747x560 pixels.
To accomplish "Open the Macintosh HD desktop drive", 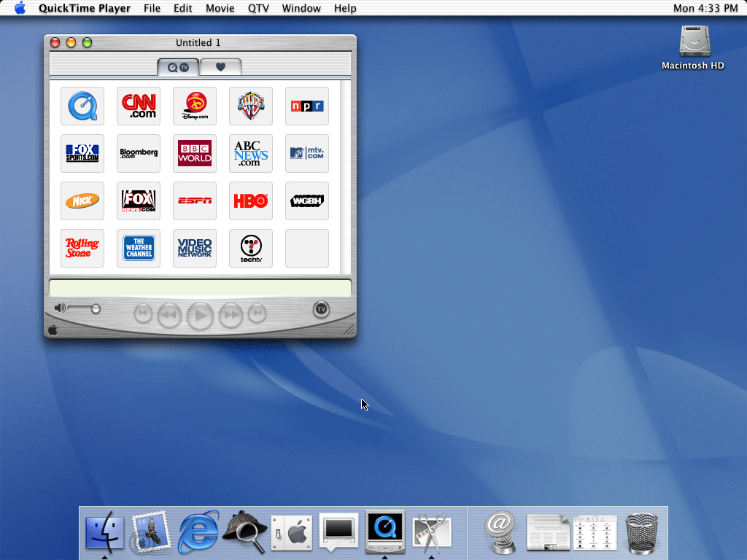I will tap(693, 42).
